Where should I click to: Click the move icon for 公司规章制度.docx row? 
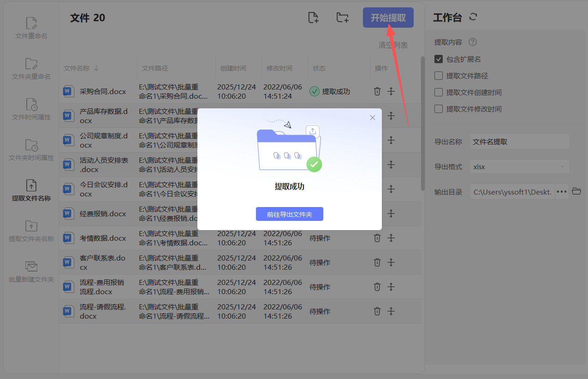click(391, 140)
